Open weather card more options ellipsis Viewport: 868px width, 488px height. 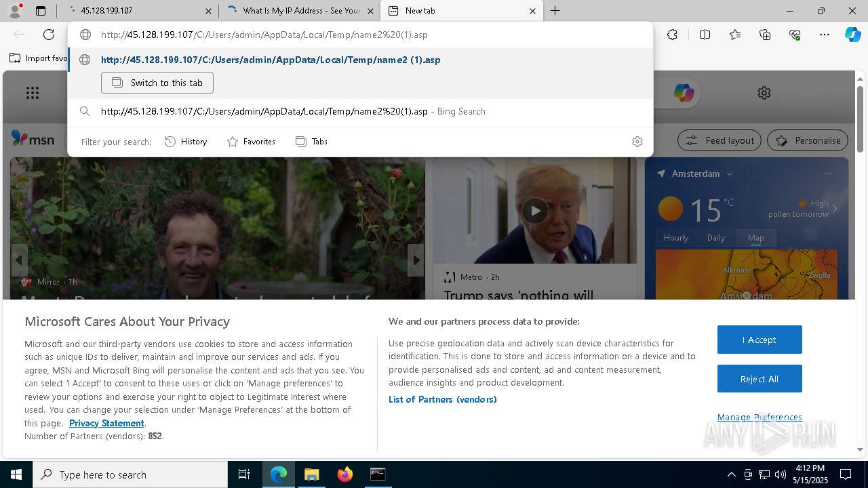(x=827, y=174)
